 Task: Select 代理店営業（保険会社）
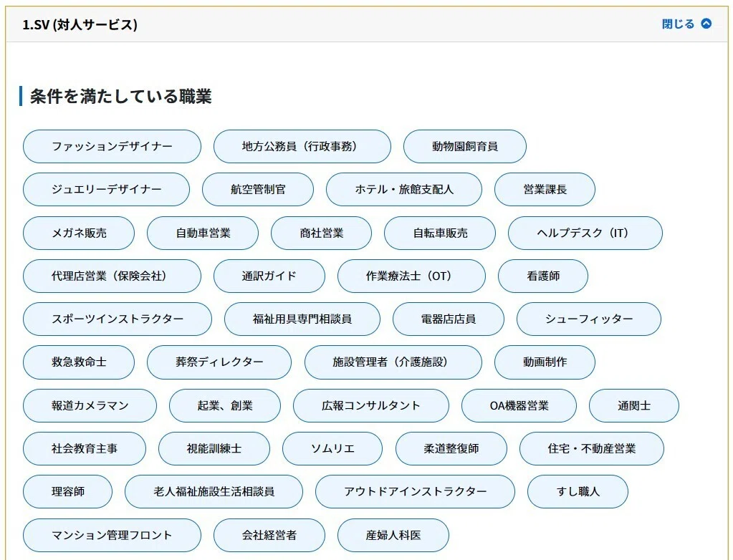(x=112, y=276)
